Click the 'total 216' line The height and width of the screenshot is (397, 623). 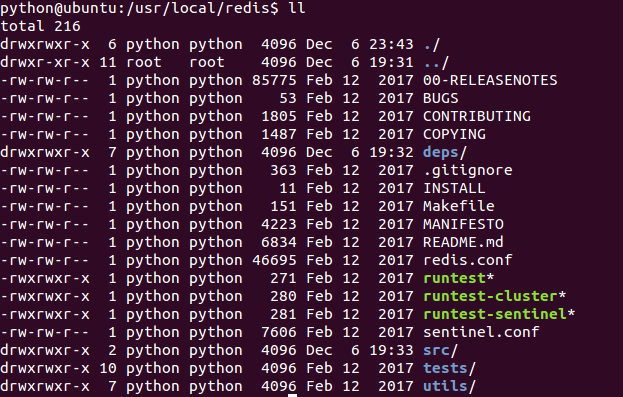point(40,26)
